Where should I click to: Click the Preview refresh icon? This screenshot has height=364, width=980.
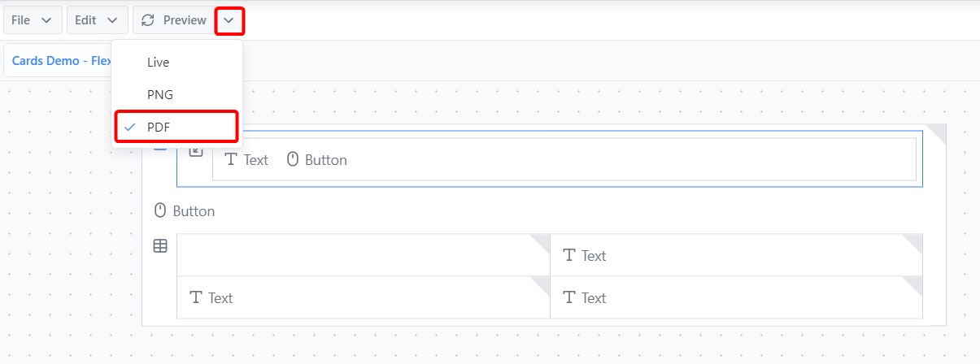pyautogui.click(x=148, y=20)
